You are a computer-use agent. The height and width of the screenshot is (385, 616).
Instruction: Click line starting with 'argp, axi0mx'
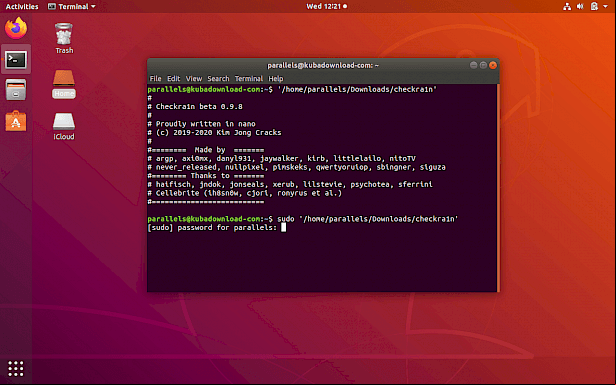282,158
